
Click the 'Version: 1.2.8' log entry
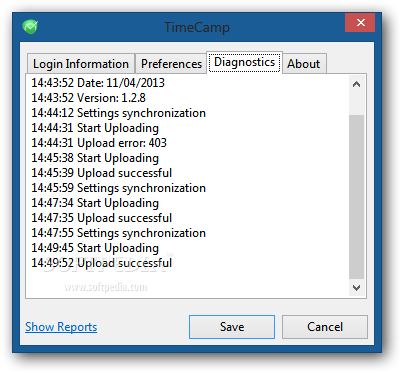(x=88, y=98)
